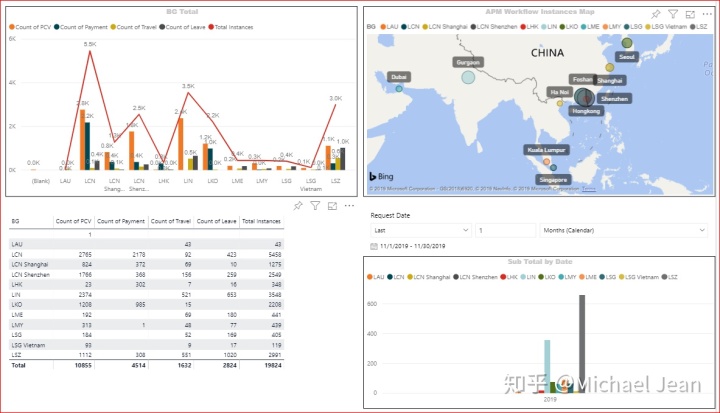
Task: Click the calendar icon beside 11/1/2019 - 11/30/2019
Action: click(374, 246)
